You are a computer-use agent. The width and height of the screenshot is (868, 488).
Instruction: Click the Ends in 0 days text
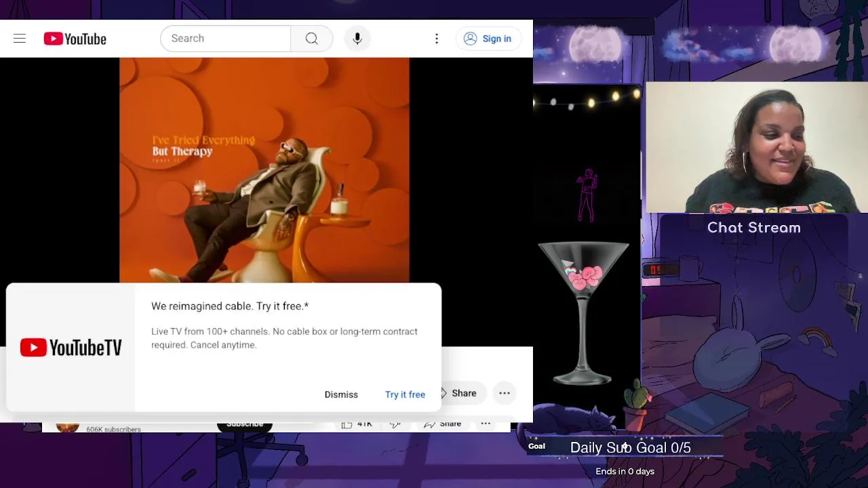click(x=625, y=471)
